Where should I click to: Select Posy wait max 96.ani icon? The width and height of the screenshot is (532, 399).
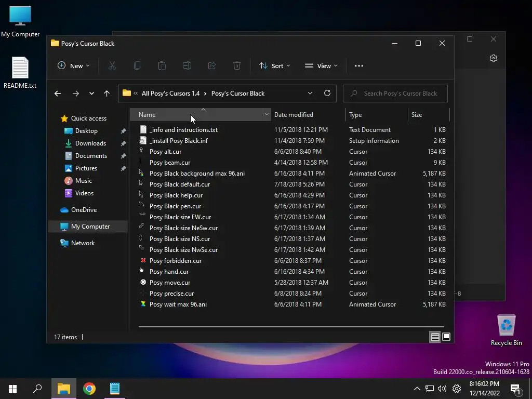(143, 304)
